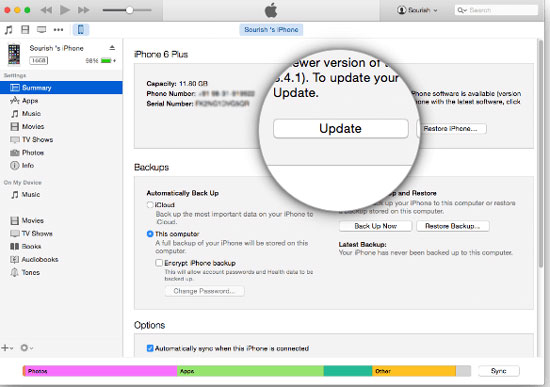Select the iPhone device icon

[x=81, y=30]
